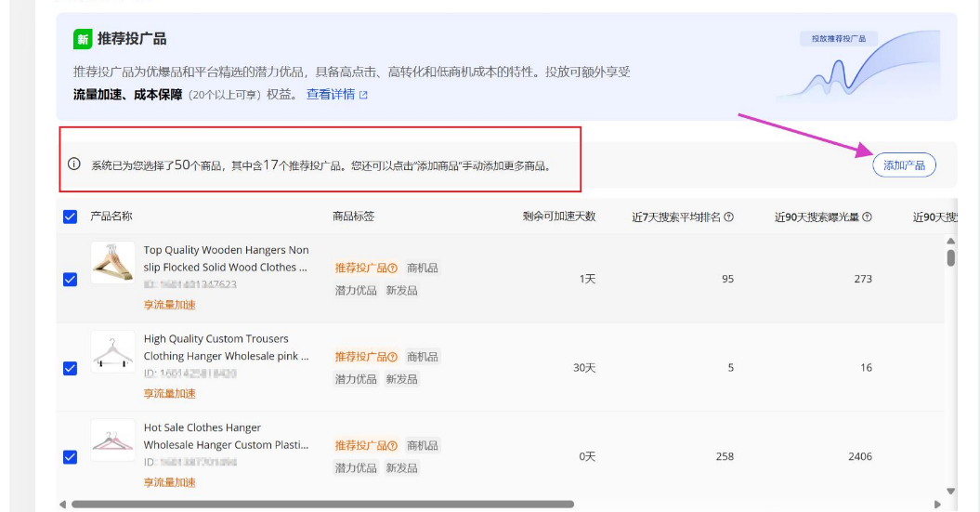Screen dimensions: 980x512
Task: Open the pink plastic hanger thumbnail
Action: click(112, 440)
